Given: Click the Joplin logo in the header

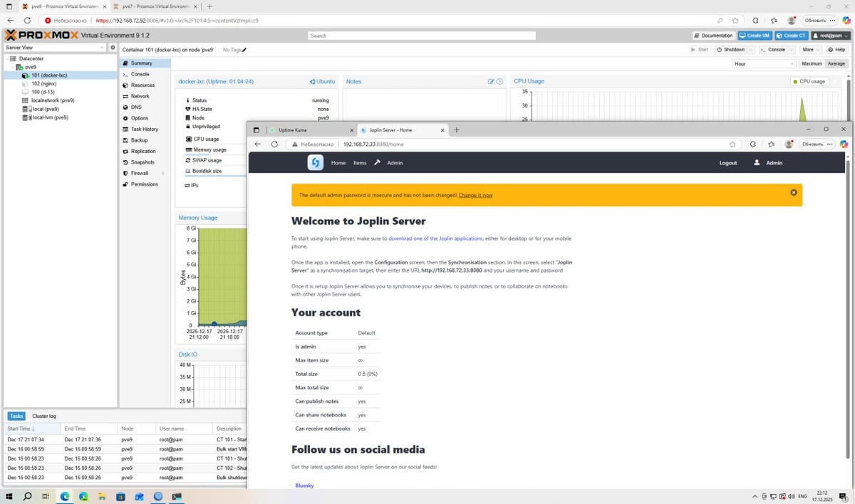Looking at the screenshot, I should [x=316, y=162].
